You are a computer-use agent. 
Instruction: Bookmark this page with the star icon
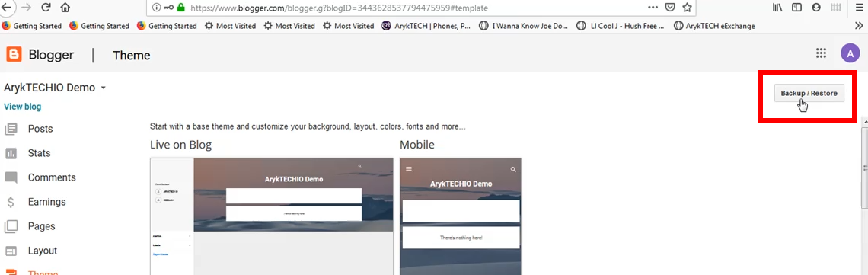click(x=687, y=8)
